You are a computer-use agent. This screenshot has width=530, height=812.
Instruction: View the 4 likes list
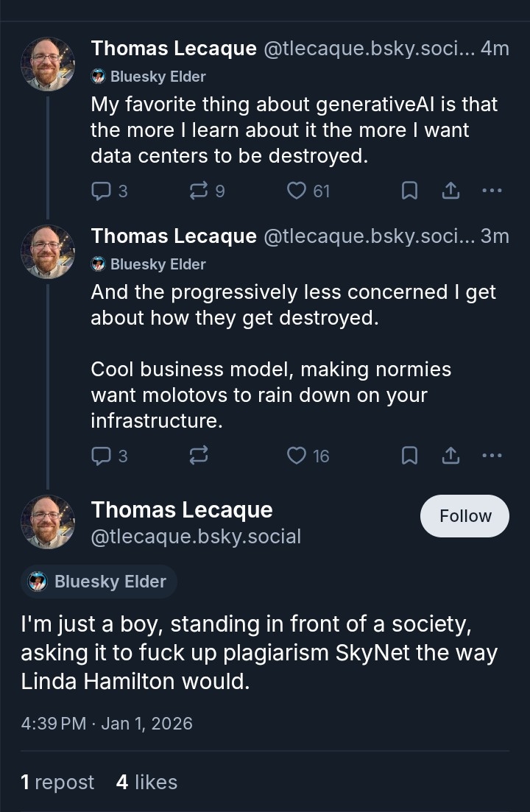click(x=146, y=782)
